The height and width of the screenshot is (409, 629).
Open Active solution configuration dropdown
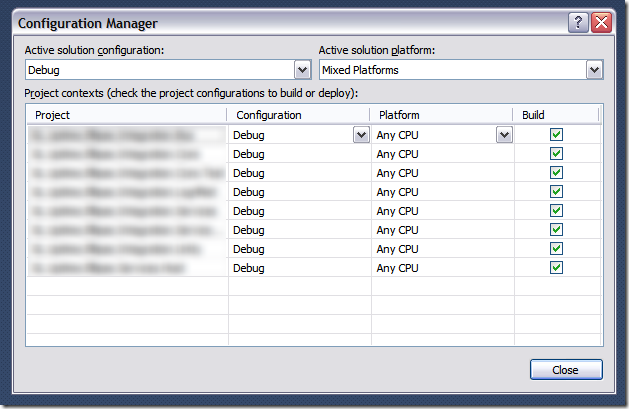(x=303, y=70)
